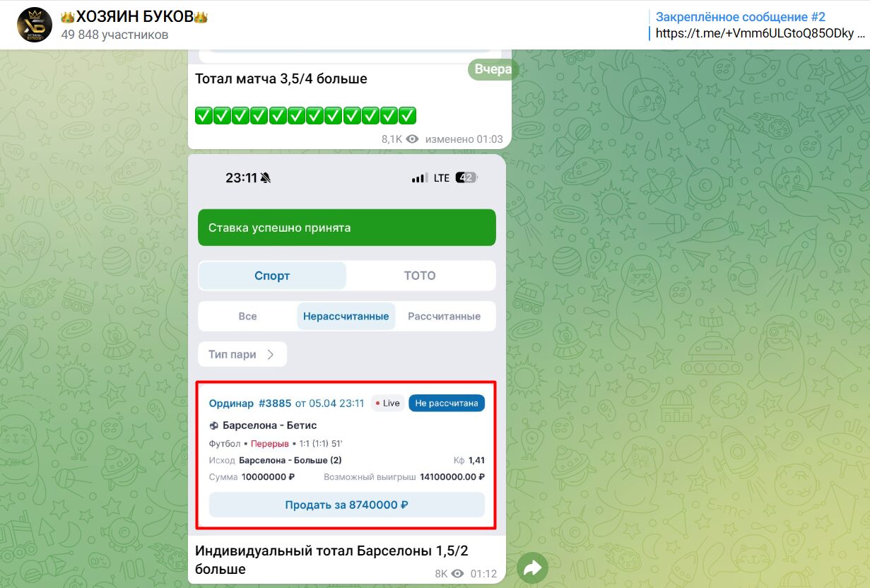Image resolution: width=870 pixels, height=588 pixels.
Task: Select the Рассчитанные filter tab
Action: [x=445, y=316]
